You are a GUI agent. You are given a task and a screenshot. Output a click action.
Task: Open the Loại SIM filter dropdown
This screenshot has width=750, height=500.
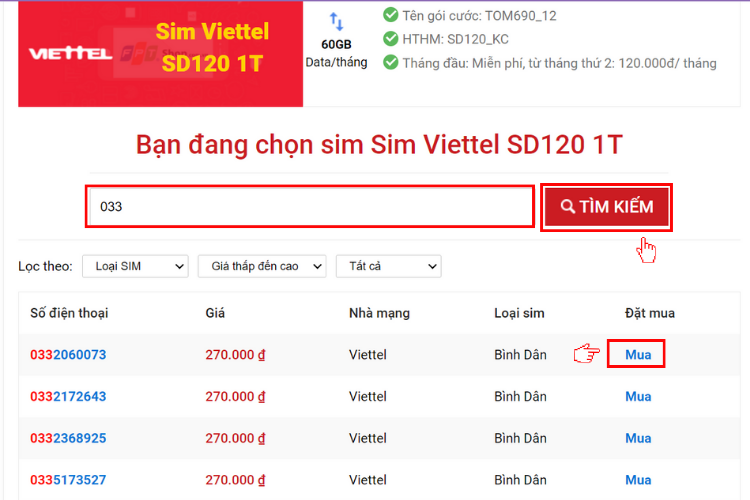coord(135,266)
